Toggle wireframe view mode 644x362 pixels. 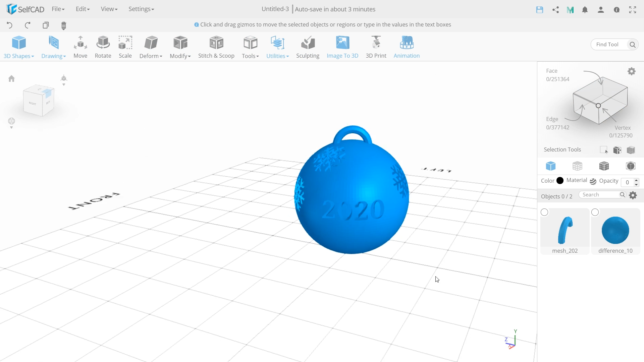point(577,166)
